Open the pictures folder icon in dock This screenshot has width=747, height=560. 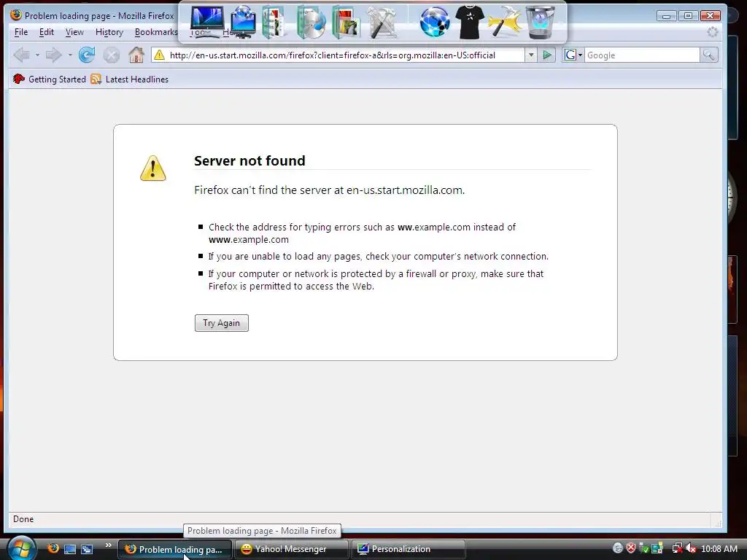pos(346,22)
